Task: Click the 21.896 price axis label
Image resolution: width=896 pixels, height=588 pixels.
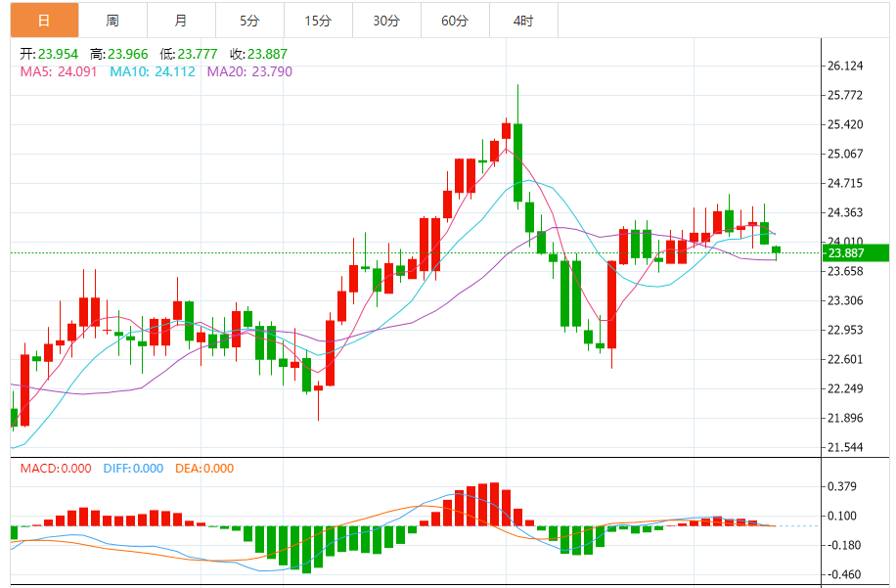Action: (x=845, y=419)
